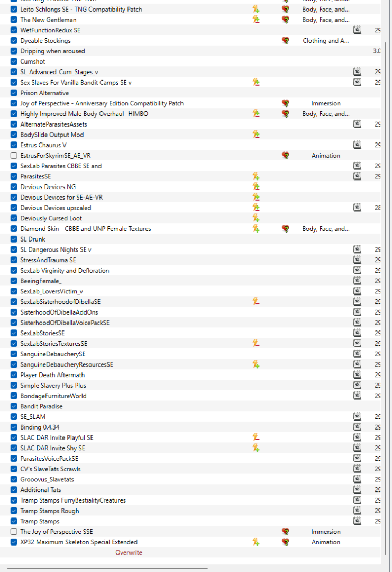Uncheck the Prison Alternative mod
Viewport: 392px width, 572px height.
pyautogui.click(x=14, y=93)
